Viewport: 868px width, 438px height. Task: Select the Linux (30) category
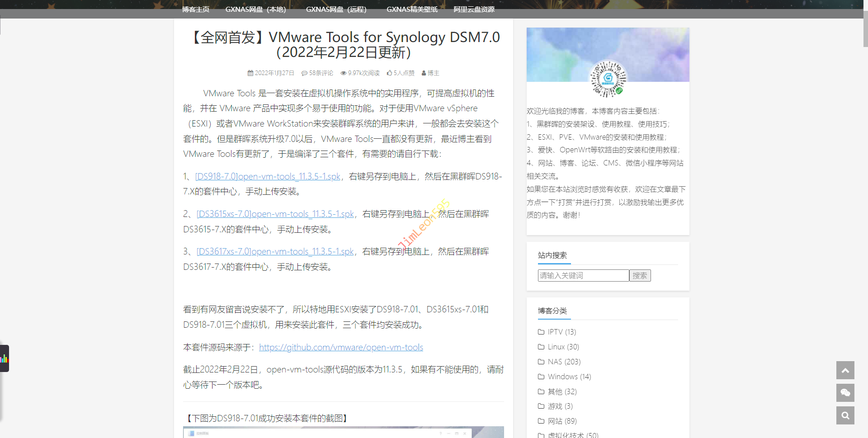[x=563, y=347]
